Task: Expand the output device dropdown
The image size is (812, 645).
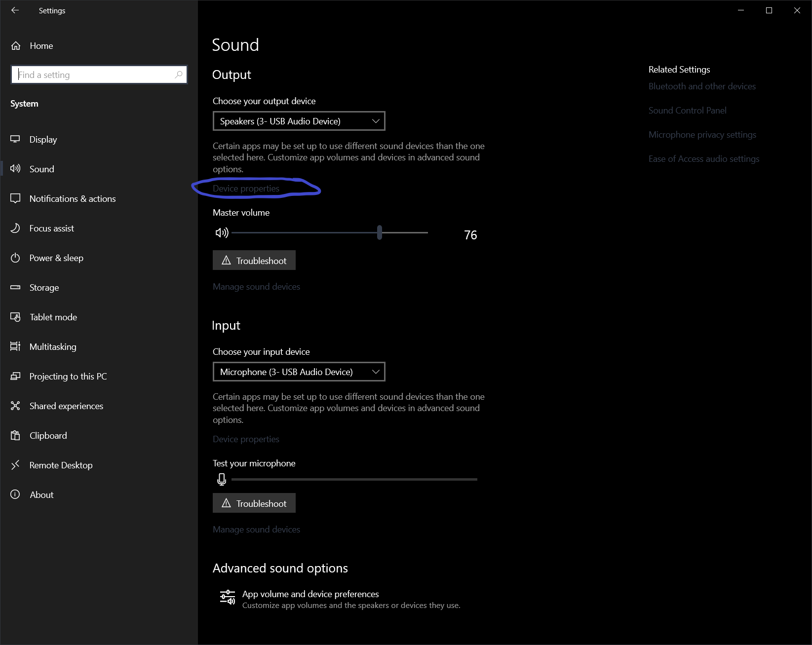Action: [299, 121]
